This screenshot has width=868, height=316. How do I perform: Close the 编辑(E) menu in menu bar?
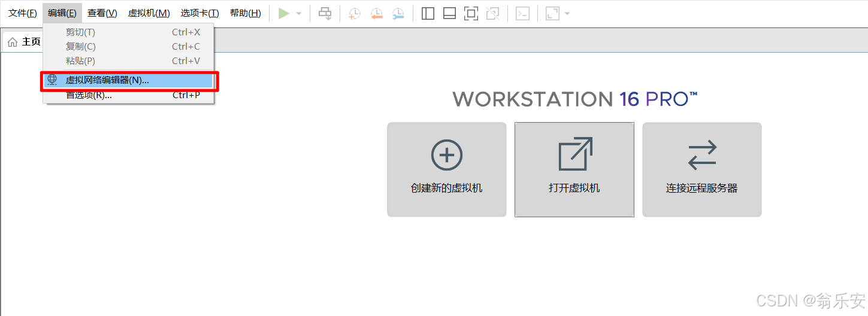[x=62, y=13]
